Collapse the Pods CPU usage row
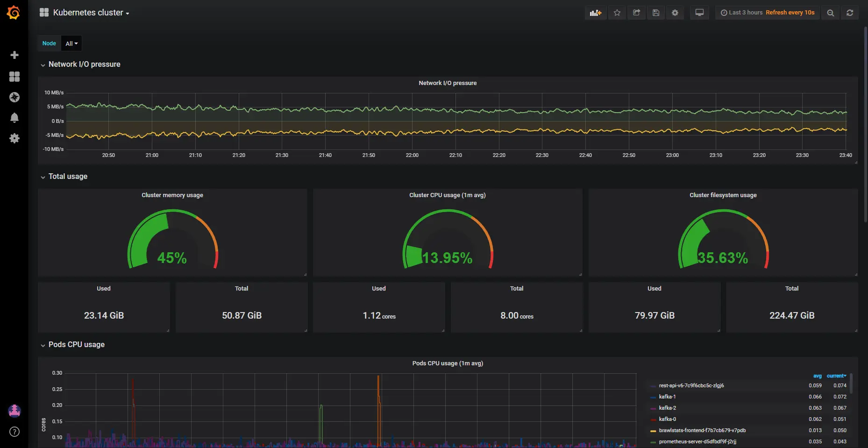 tap(72, 345)
